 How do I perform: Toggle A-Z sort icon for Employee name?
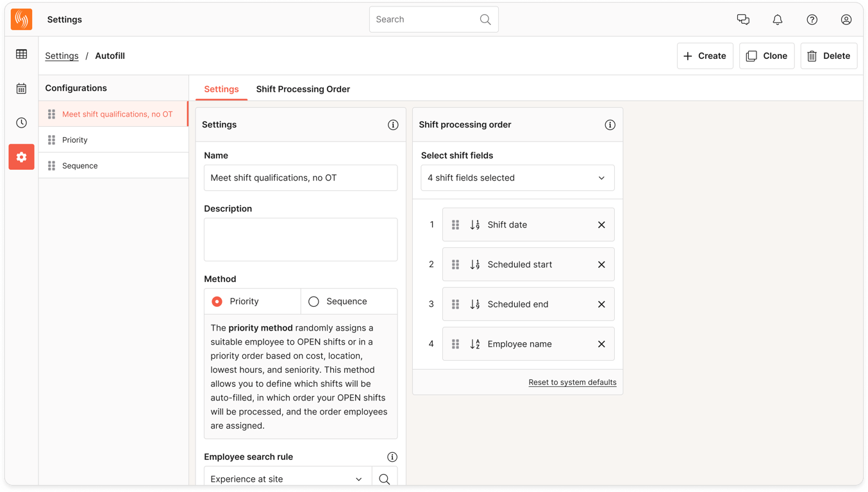coord(475,344)
